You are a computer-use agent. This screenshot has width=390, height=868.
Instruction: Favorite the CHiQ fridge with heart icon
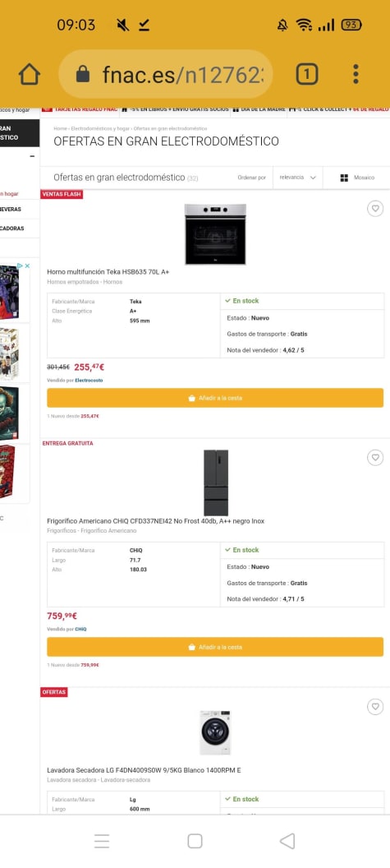click(375, 458)
